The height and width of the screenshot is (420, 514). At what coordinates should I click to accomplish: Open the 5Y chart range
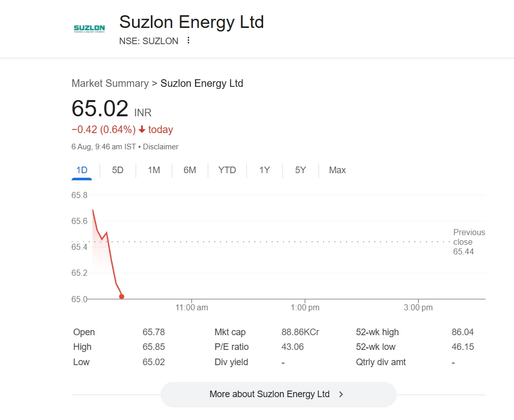301,170
